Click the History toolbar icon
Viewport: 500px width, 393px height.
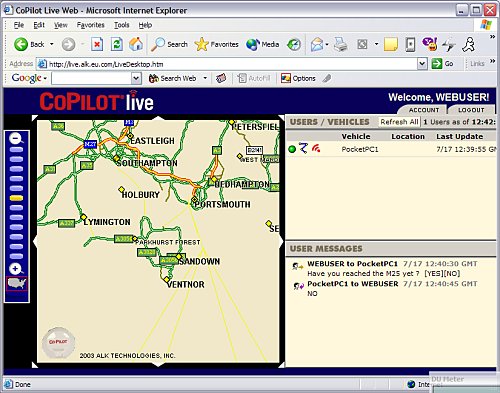tap(294, 45)
